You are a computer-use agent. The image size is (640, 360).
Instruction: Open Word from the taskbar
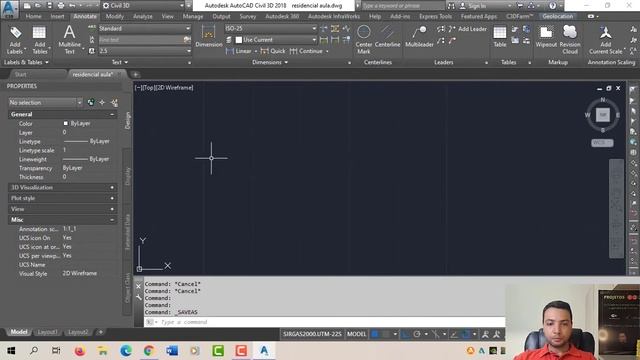tap(172, 351)
